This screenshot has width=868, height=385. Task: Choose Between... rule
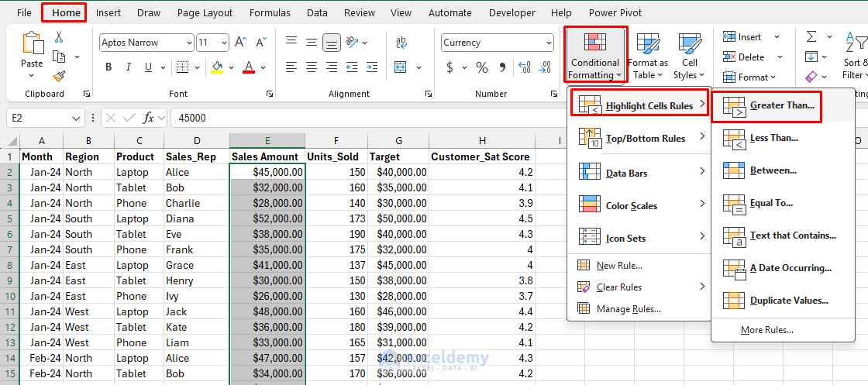point(783,171)
